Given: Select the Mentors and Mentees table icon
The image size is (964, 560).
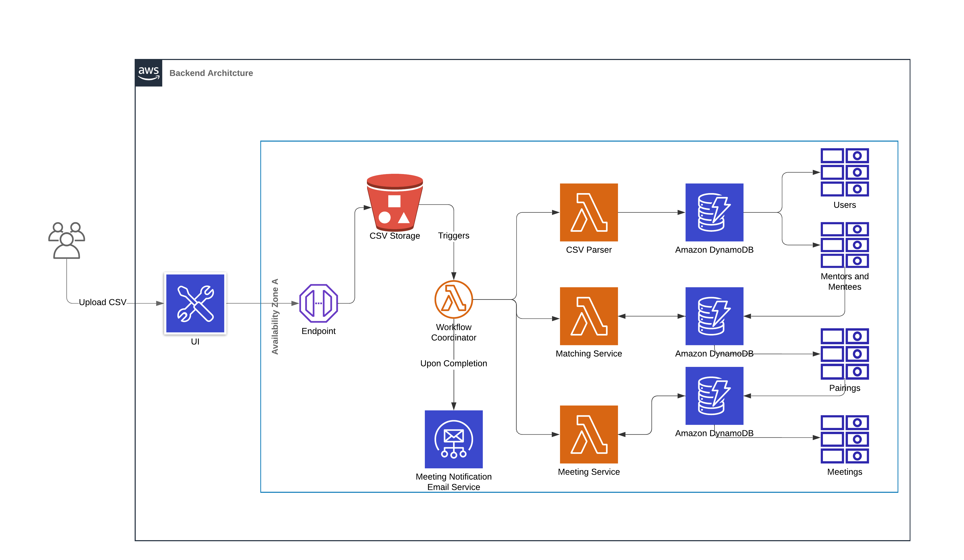Looking at the screenshot, I should pos(844,245).
